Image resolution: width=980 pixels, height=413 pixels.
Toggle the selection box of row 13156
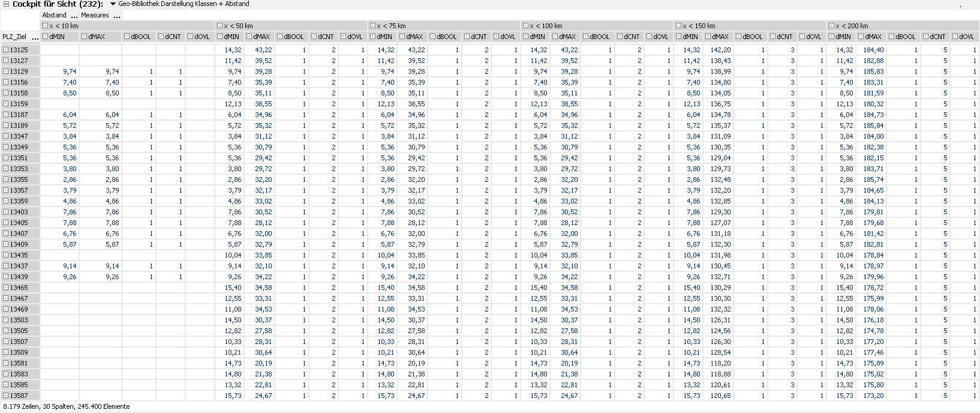tap(5, 82)
